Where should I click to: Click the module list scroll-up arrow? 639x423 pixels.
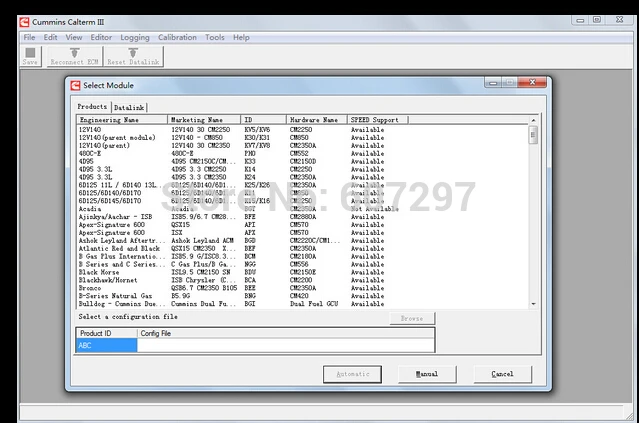tap(533, 120)
